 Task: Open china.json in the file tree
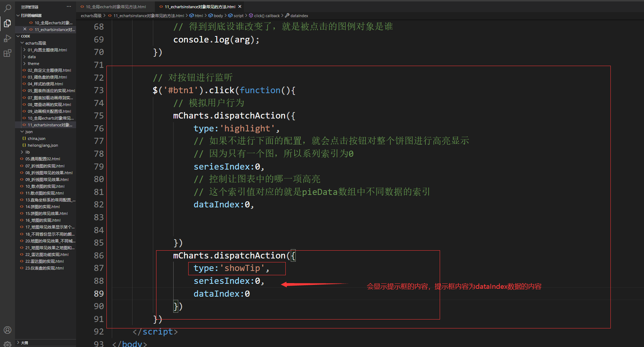coord(36,139)
